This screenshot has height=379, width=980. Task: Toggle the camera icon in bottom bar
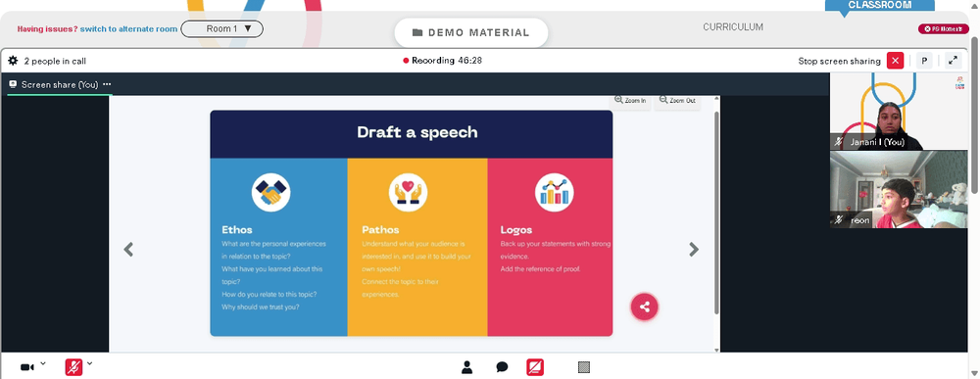[26, 367]
